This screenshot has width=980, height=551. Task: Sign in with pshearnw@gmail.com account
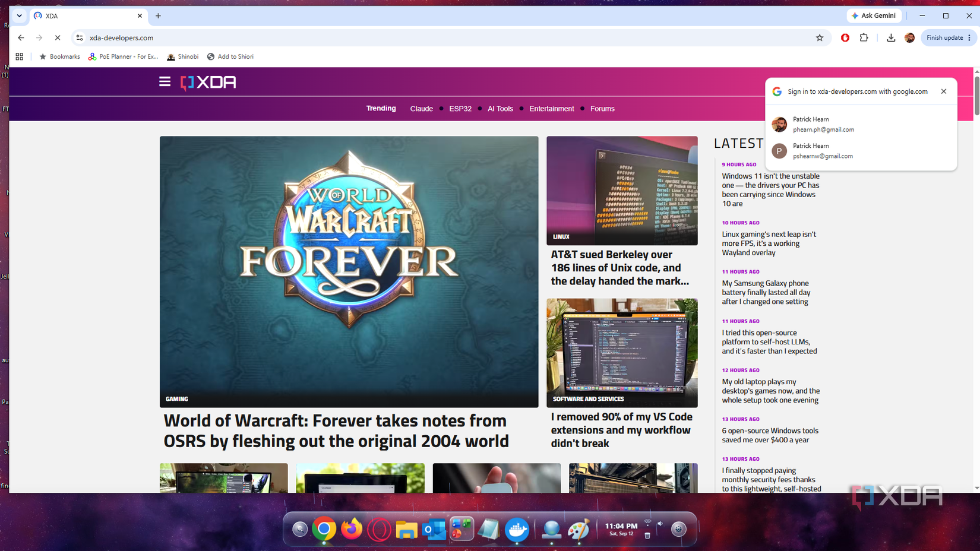point(861,151)
